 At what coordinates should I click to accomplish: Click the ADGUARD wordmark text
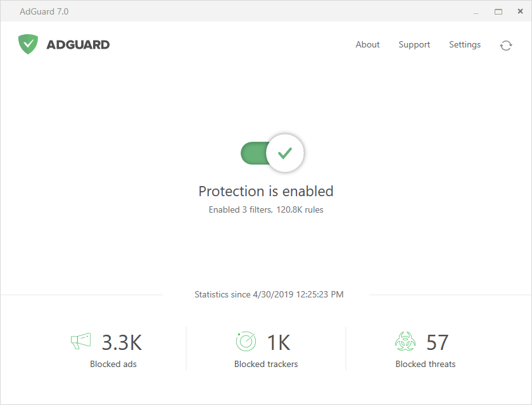(78, 45)
